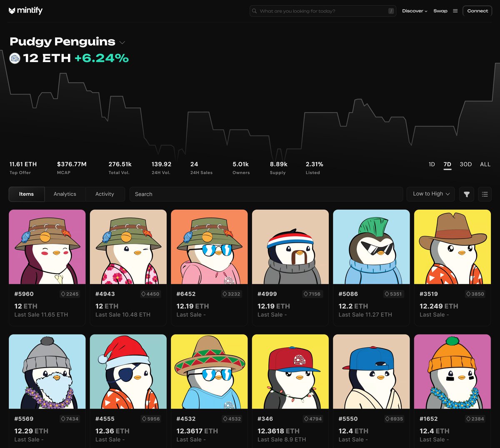Click the 12.3617 ETH price
500x448 pixels.
pos(197,431)
